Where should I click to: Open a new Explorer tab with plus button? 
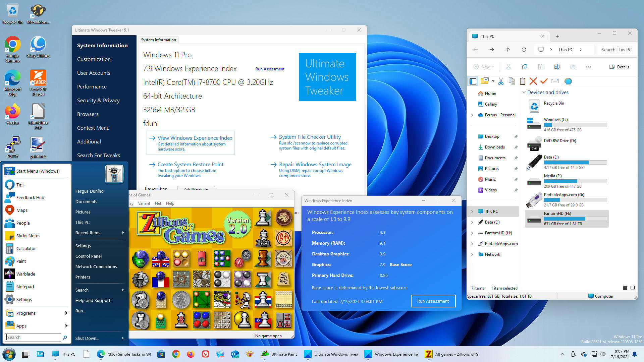tap(557, 36)
